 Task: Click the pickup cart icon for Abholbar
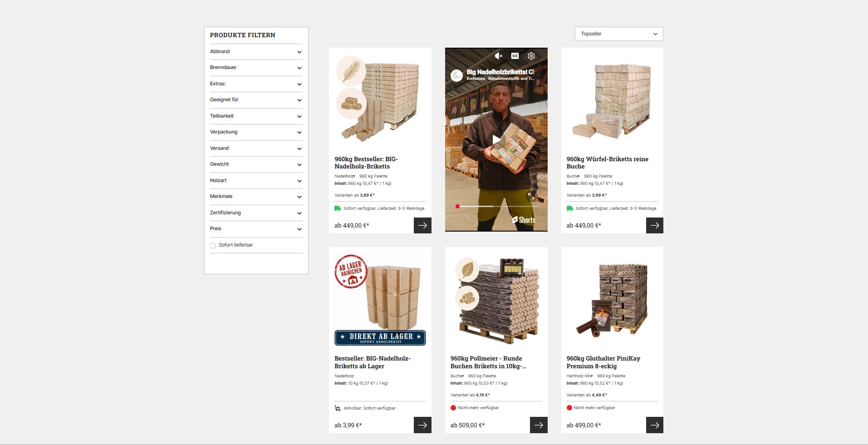[338, 408]
